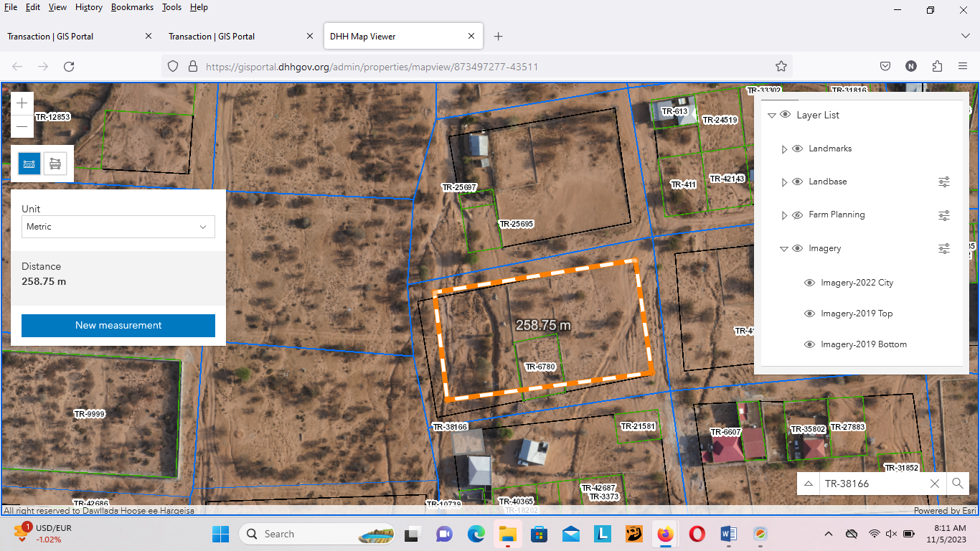
Task: Hide the Imagery-2022 City layer
Action: pyautogui.click(x=809, y=283)
